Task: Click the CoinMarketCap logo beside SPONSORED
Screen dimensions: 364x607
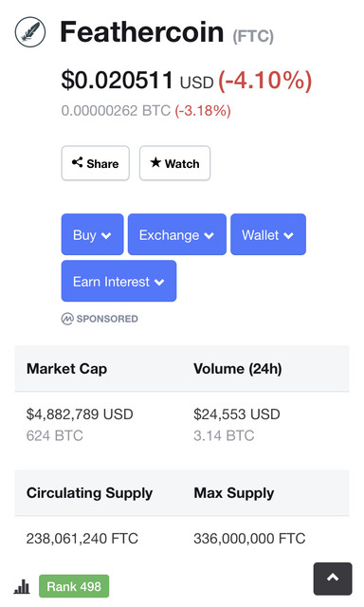Action: pos(67,319)
